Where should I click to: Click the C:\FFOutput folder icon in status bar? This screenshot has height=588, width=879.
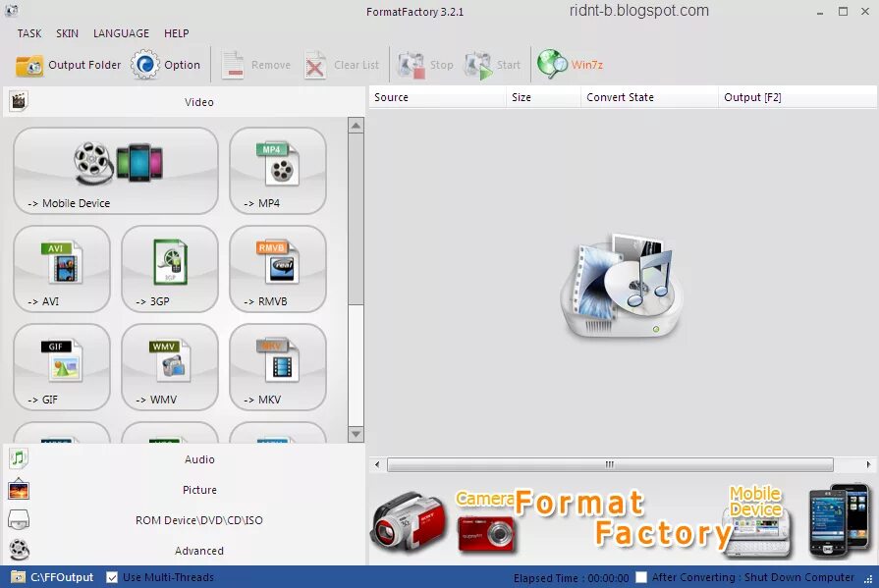pos(18,577)
